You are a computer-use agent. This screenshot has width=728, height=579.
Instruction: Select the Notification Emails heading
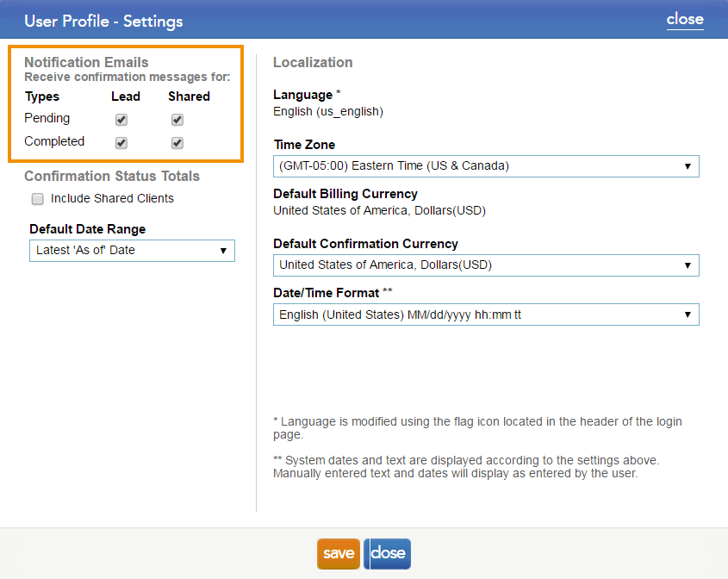86,62
